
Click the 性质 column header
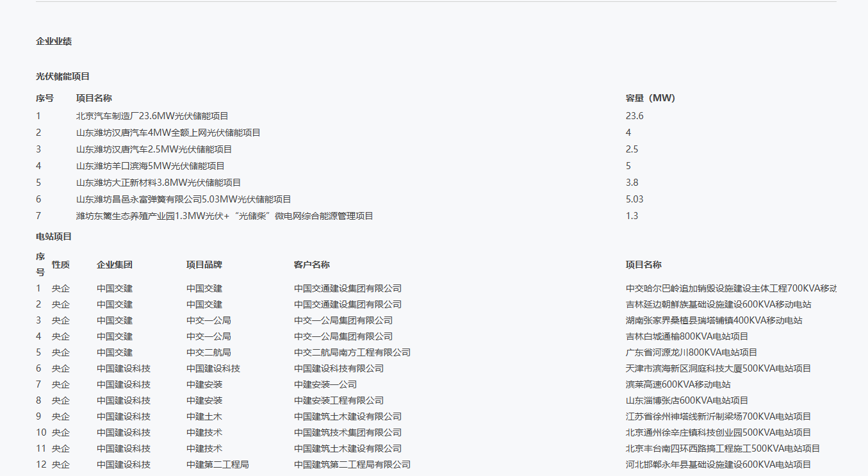[61, 265]
